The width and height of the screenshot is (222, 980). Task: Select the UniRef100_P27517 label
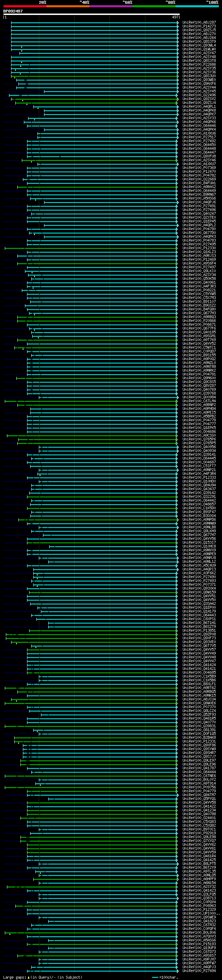(x=199, y=137)
